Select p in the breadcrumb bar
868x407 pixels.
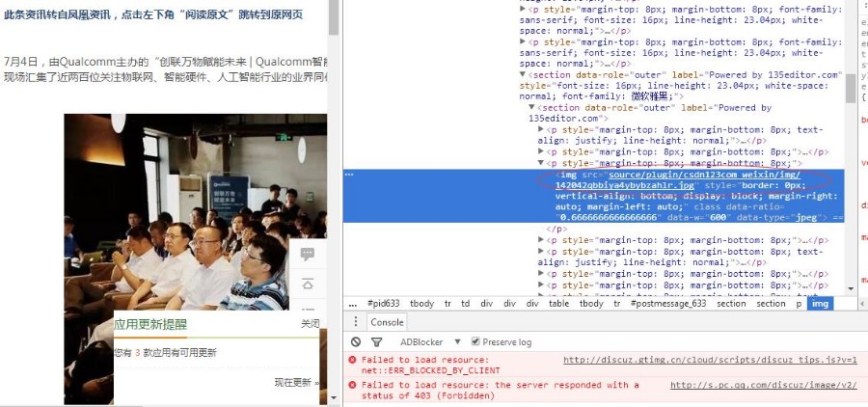coord(799,304)
